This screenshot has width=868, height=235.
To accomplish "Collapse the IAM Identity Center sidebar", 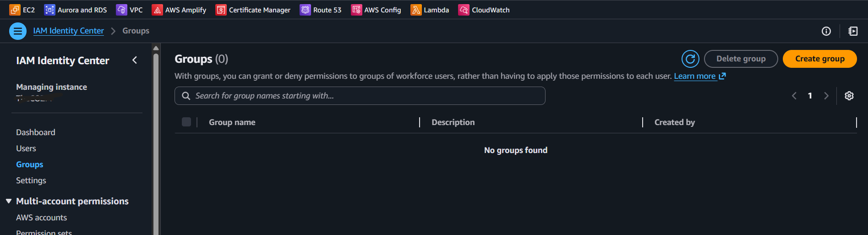I will tap(135, 60).
